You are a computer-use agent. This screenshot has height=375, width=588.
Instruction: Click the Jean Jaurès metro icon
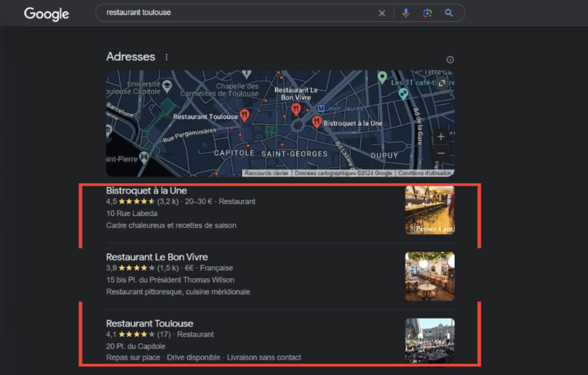coord(321,109)
